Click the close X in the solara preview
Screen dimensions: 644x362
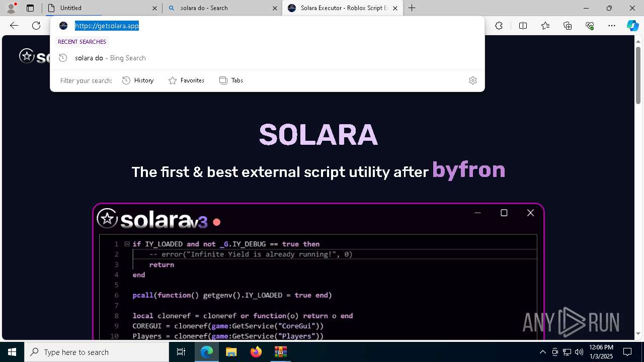[x=530, y=213]
